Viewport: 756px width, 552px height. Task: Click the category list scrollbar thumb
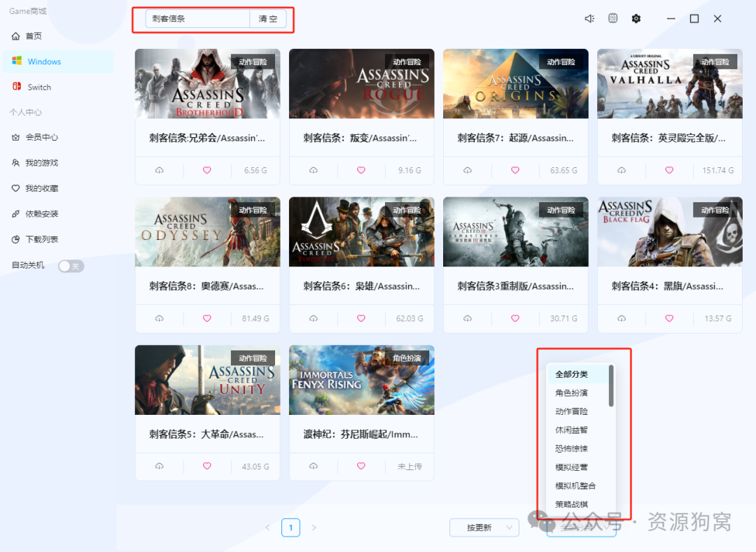(611, 385)
